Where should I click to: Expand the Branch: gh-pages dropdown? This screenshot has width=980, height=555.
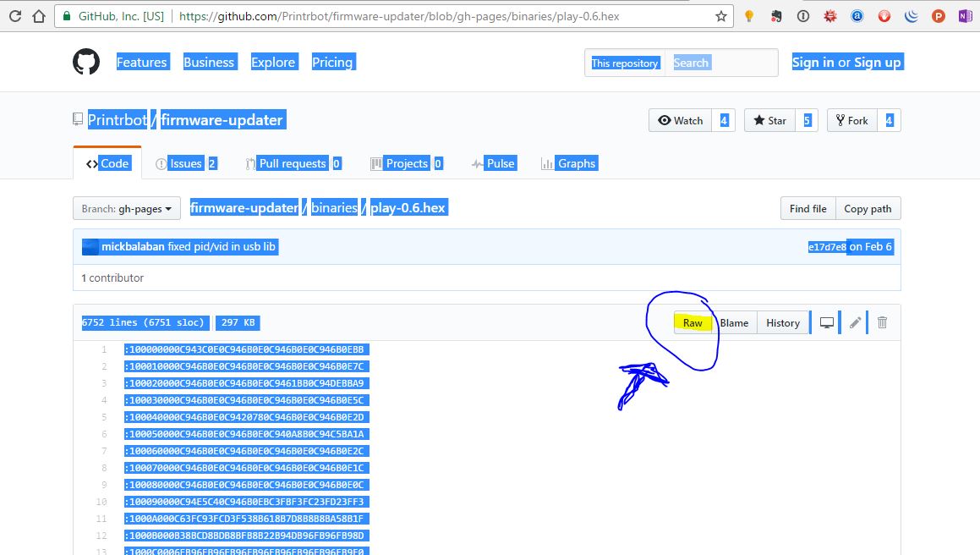(126, 208)
